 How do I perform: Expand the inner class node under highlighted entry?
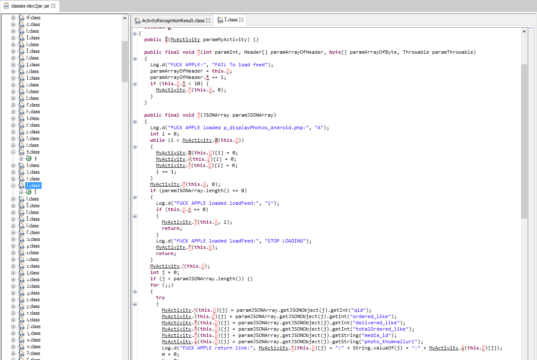click(x=21, y=192)
